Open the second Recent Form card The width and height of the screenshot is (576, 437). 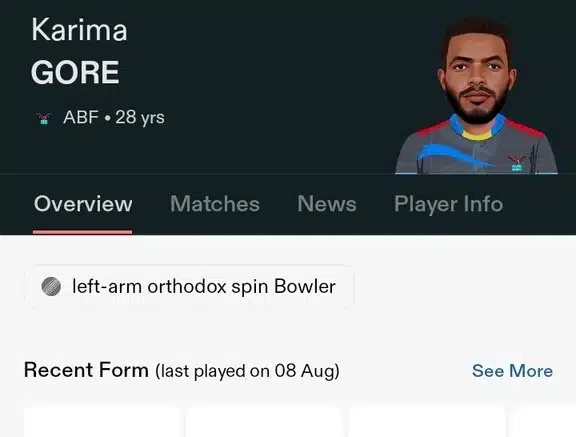264,421
